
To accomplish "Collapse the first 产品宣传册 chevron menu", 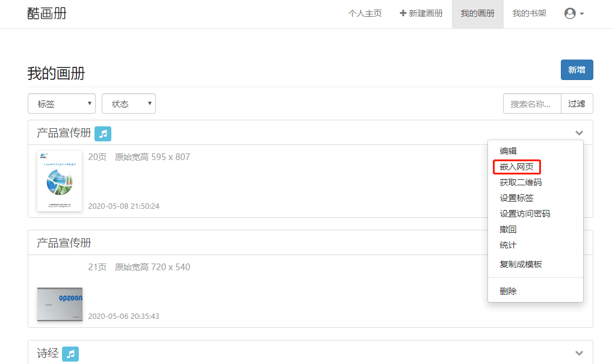I will tap(579, 133).
